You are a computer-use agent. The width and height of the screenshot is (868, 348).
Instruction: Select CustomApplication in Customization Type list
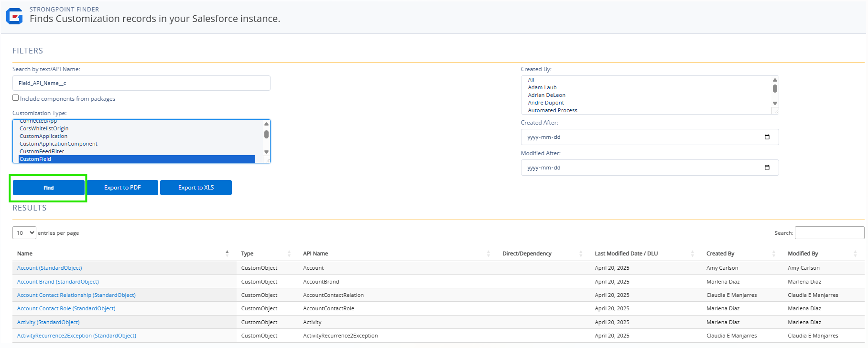pos(43,136)
